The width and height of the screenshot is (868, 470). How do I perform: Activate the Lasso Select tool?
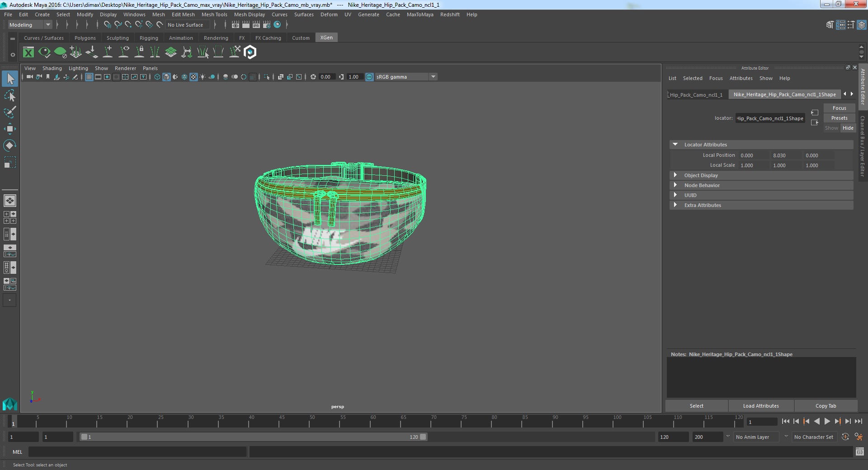(x=10, y=96)
